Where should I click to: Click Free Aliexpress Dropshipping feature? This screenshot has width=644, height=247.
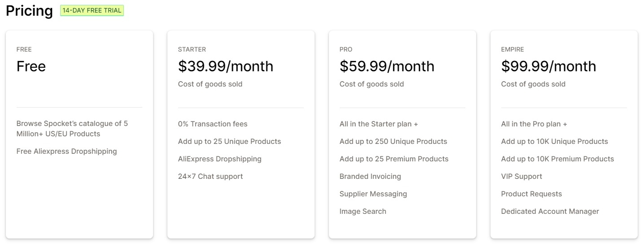[x=66, y=152]
